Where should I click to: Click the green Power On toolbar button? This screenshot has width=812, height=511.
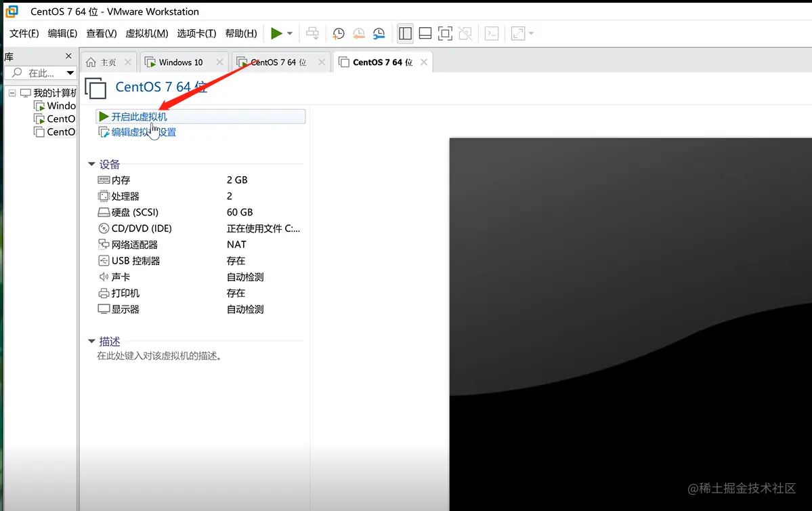[276, 34]
